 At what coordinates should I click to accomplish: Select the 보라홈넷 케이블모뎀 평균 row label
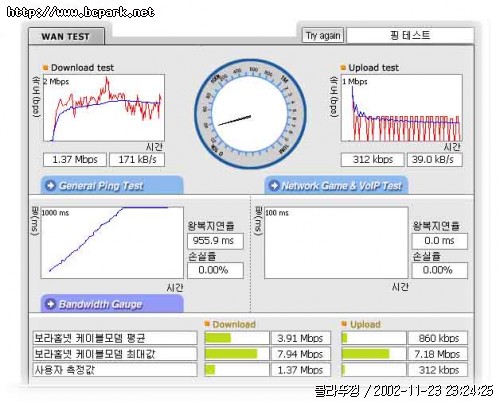[115, 338]
